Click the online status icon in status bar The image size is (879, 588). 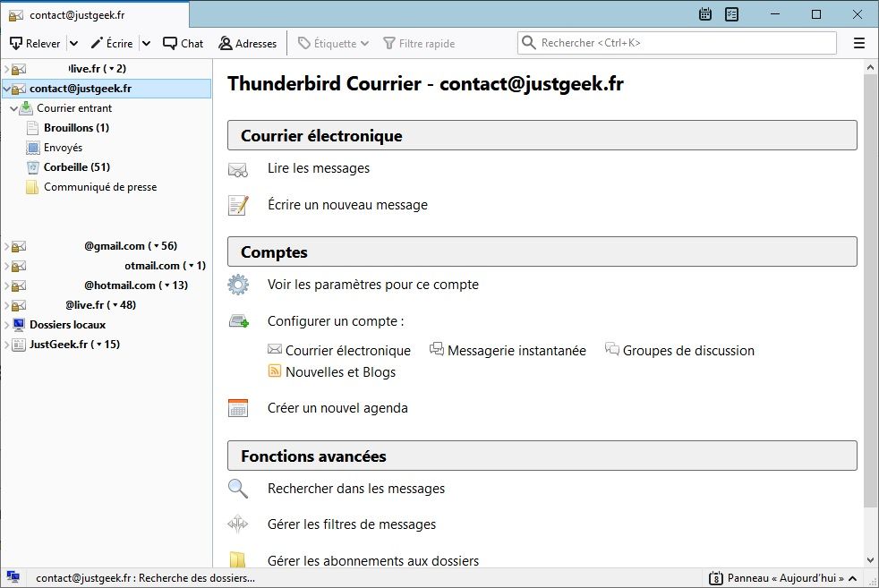click(x=13, y=577)
